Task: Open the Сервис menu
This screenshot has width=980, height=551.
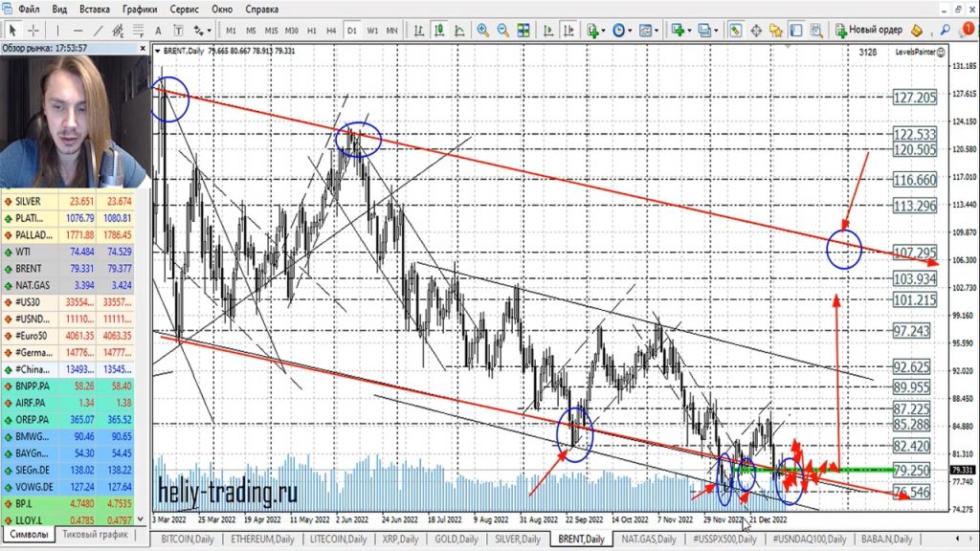Action: coord(184,9)
